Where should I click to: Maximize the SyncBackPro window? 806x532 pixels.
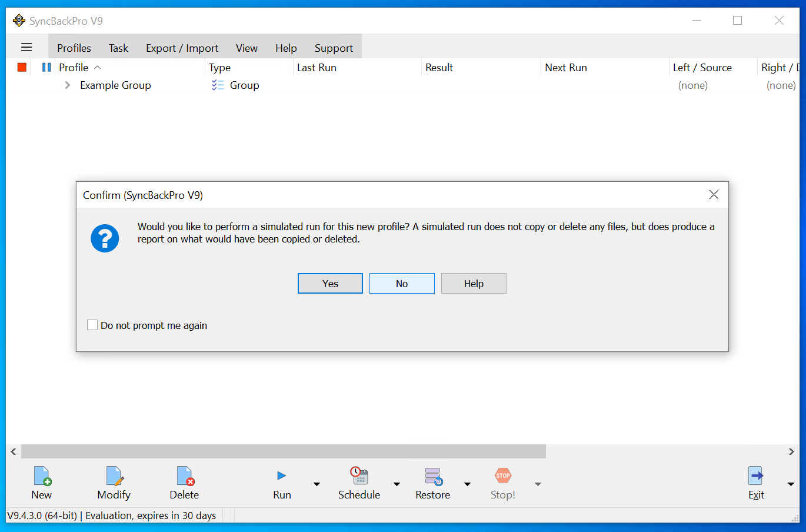point(737,21)
